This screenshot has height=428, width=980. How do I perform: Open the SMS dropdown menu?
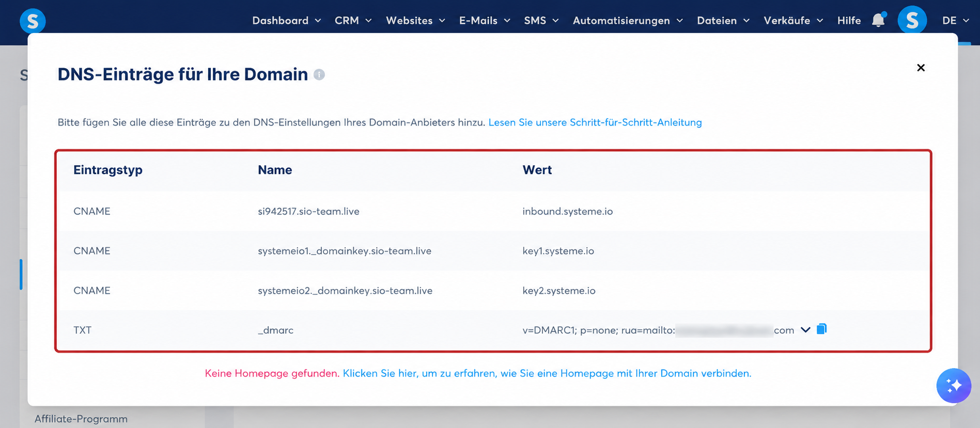coord(541,21)
